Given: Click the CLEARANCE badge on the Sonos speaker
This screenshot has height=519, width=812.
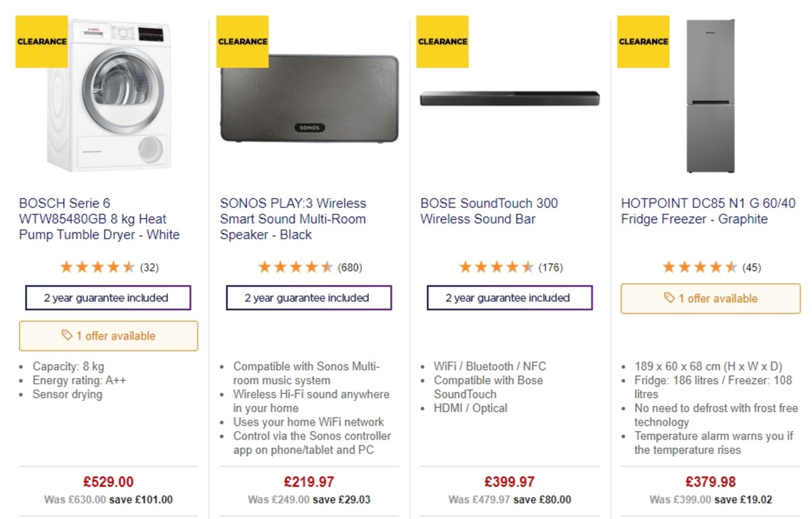Looking at the screenshot, I should [x=242, y=41].
